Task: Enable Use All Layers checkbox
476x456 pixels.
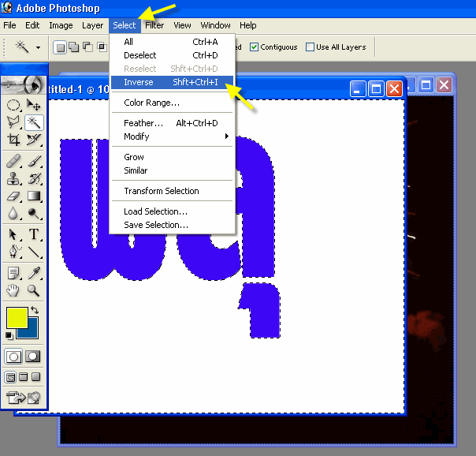Action: (x=310, y=47)
